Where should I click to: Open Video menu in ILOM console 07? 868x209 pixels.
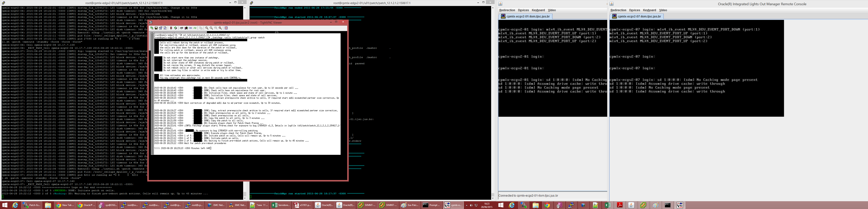coord(663,10)
